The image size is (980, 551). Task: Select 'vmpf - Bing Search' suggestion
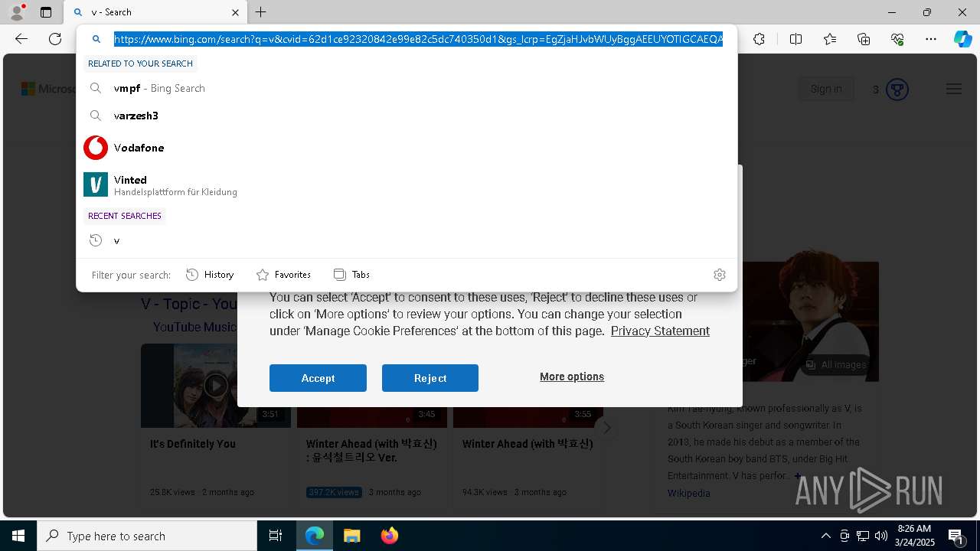coord(407,88)
